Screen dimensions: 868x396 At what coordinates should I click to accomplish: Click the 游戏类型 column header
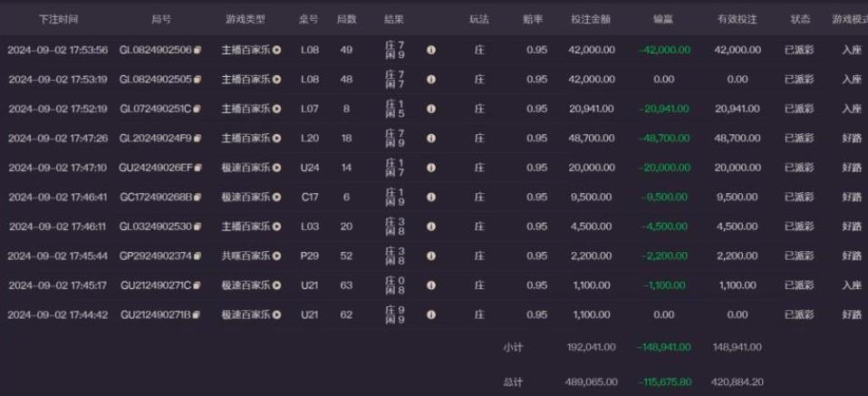(x=244, y=19)
